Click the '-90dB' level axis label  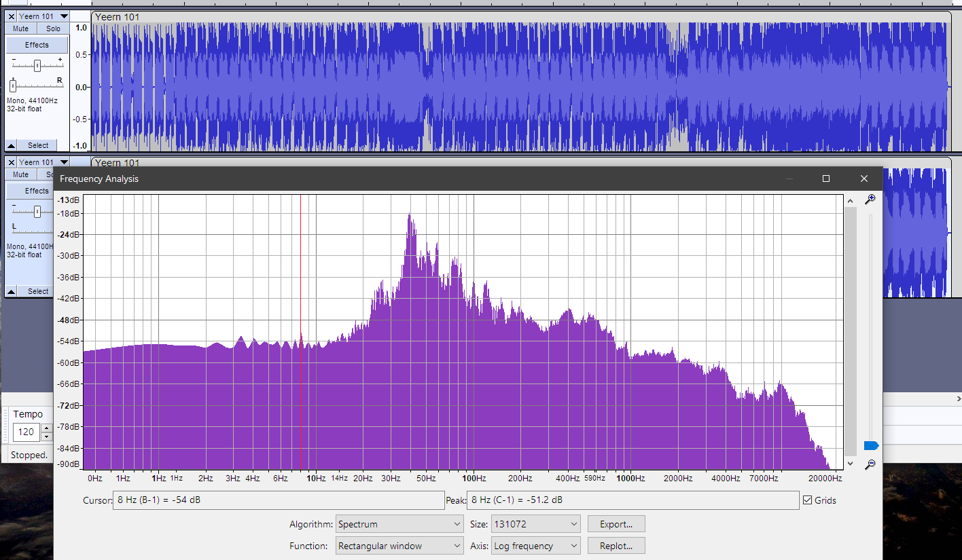pos(69,464)
